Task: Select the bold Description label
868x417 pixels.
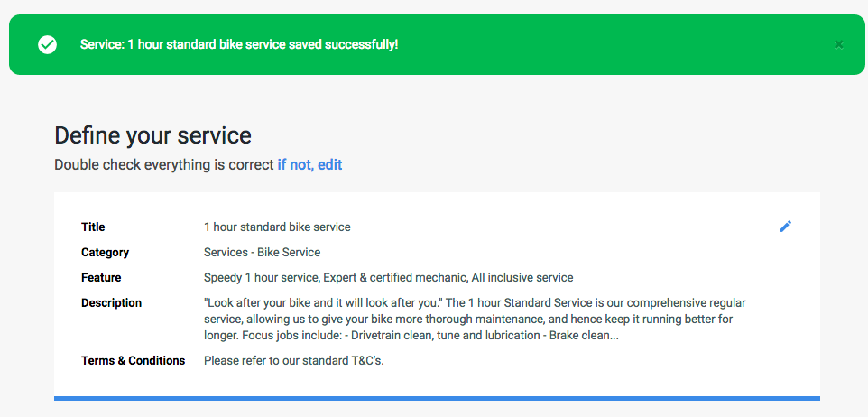Action: (x=111, y=303)
